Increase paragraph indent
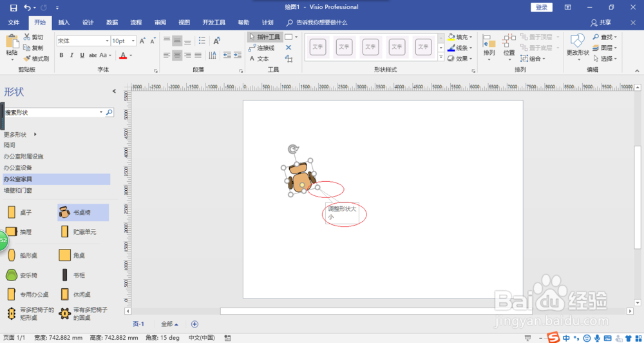The width and height of the screenshot is (644, 343). [238, 55]
